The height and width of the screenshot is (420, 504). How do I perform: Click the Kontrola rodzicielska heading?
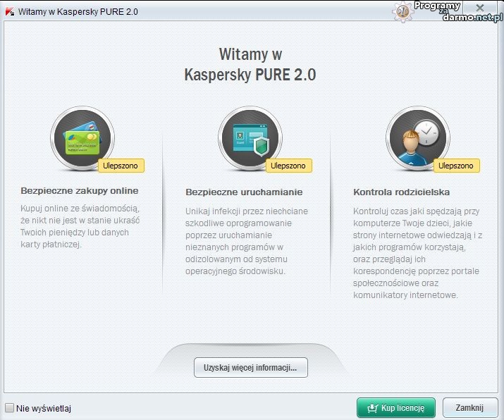pyautogui.click(x=402, y=192)
